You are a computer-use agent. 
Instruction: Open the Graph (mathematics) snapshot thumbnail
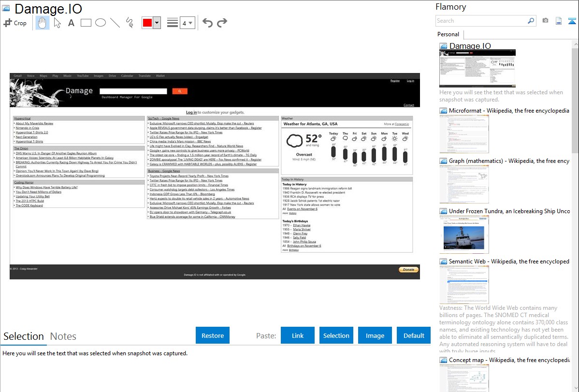(464, 184)
